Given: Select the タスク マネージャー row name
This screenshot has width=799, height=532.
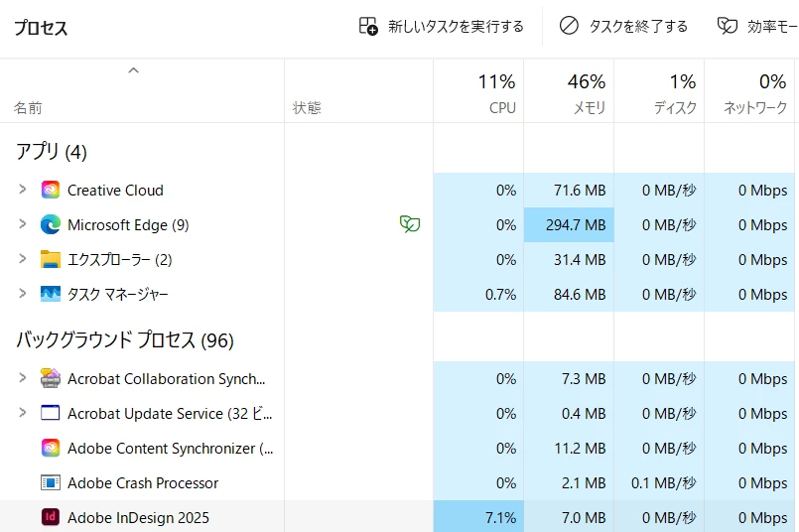Looking at the screenshot, I should [x=118, y=294].
